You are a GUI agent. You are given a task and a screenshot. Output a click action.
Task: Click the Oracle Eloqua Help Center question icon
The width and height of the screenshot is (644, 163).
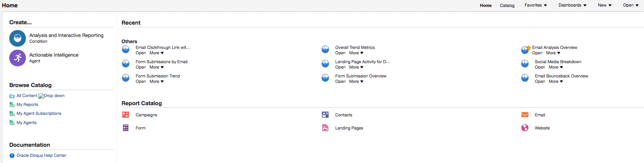pos(12,156)
